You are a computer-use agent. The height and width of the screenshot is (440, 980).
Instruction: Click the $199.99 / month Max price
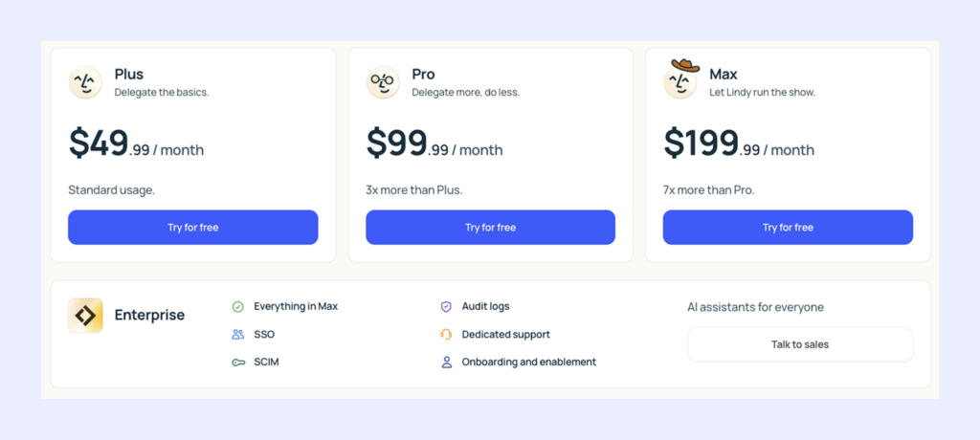[x=739, y=144]
